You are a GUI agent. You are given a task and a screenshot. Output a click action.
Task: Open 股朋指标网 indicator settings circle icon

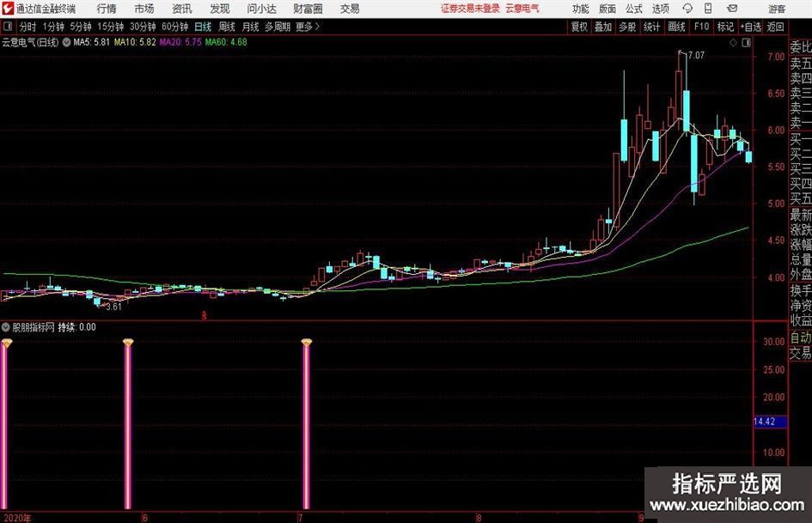click(6, 327)
